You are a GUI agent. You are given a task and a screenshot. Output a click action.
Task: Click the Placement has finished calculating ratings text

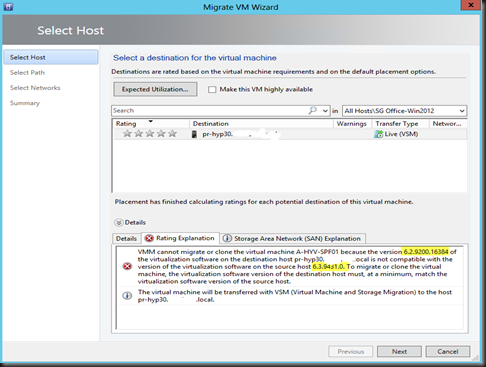tap(264, 202)
